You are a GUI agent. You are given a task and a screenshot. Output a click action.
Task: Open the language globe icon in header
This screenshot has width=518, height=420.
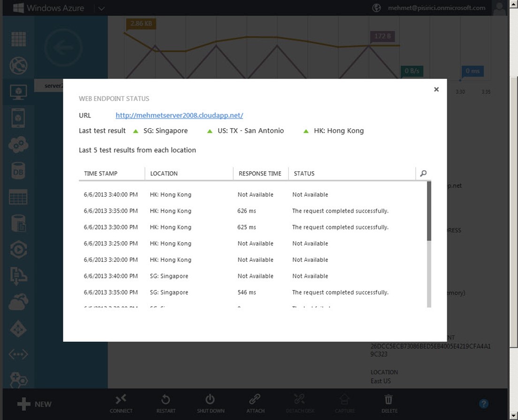tap(376, 8)
